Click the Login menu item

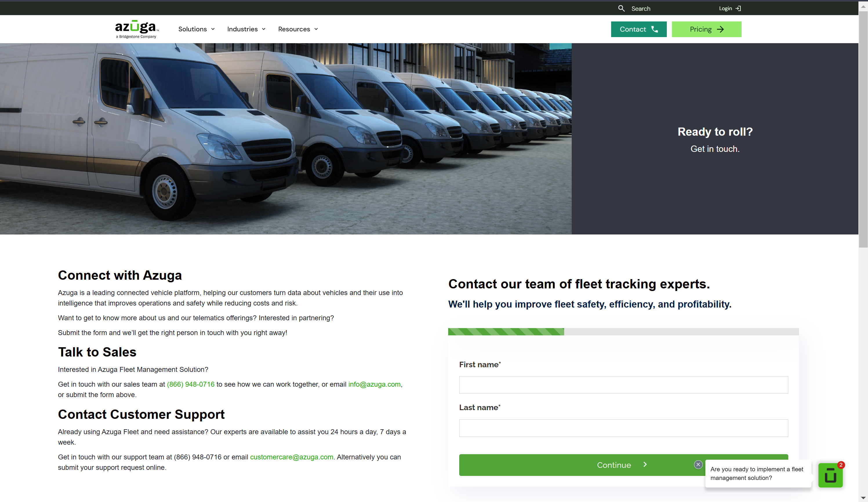729,9
